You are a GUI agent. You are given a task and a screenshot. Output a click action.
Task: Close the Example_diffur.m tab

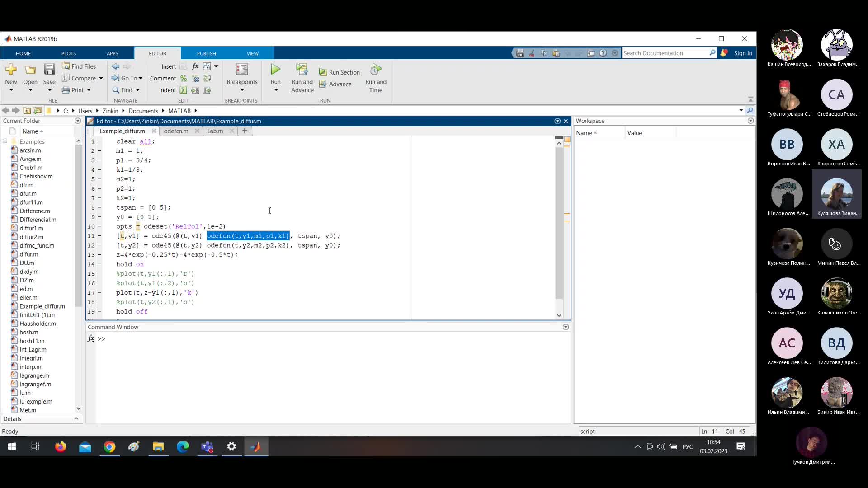pyautogui.click(x=154, y=131)
